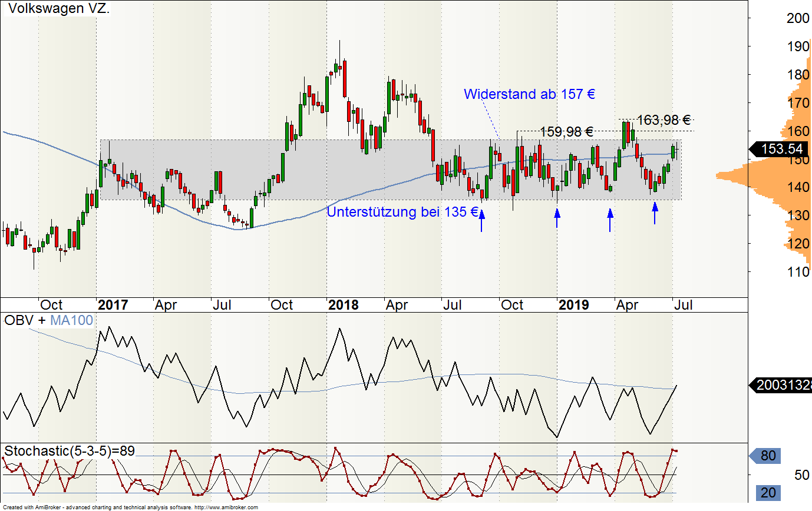Screen dimensions: 812x511
Task: Click the 2019 year label on time axis
Action: pos(573,305)
